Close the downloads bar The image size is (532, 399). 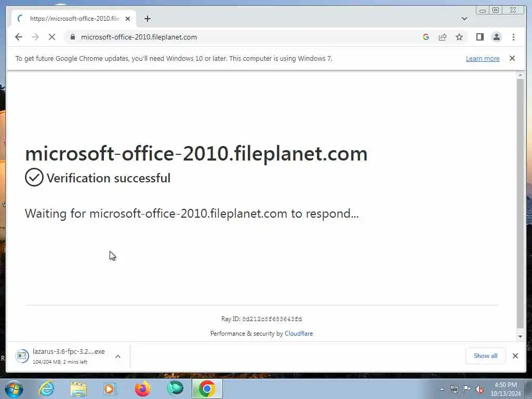[515, 356]
